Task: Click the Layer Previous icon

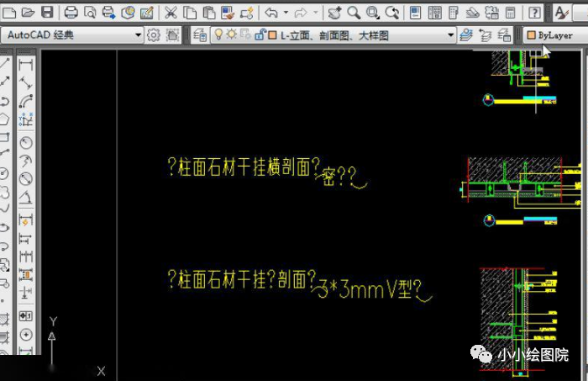Action: click(x=486, y=35)
